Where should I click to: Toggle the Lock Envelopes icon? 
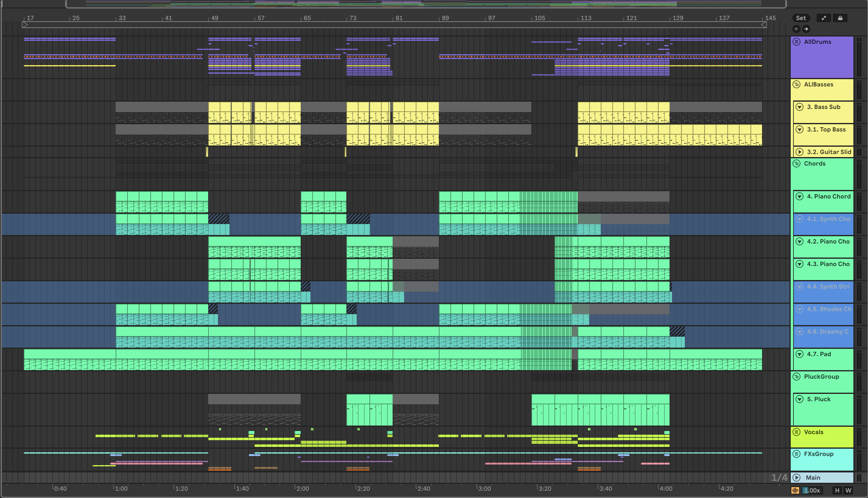click(840, 18)
